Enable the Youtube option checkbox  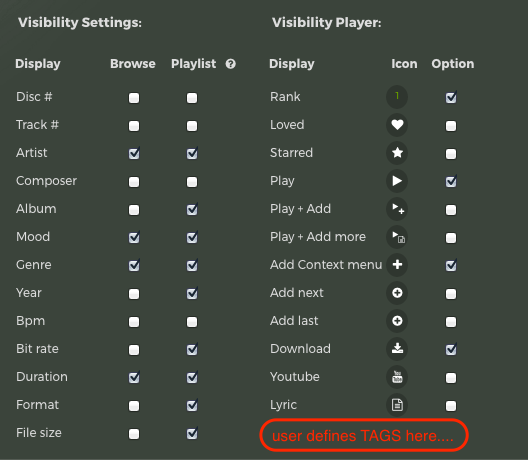coord(451,378)
